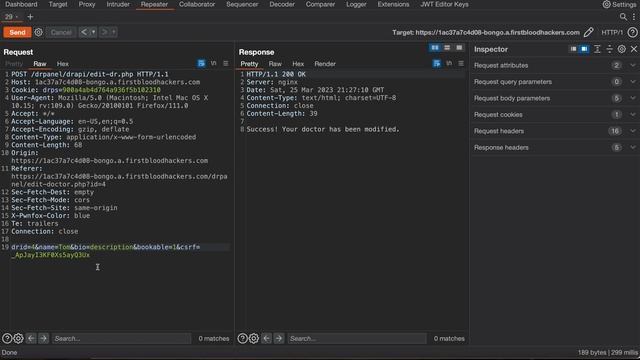Open response pane hamburger menu

tap(461, 64)
